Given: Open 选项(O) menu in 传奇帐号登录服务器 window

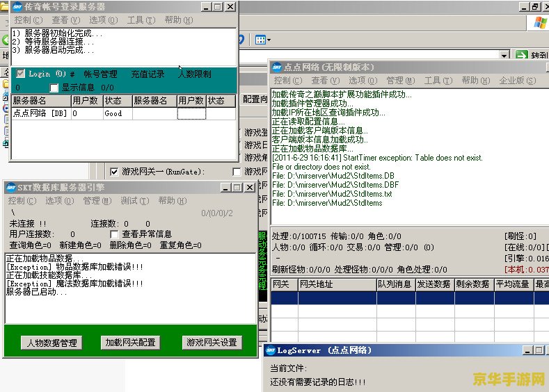Looking at the screenshot, I should coord(103,20).
